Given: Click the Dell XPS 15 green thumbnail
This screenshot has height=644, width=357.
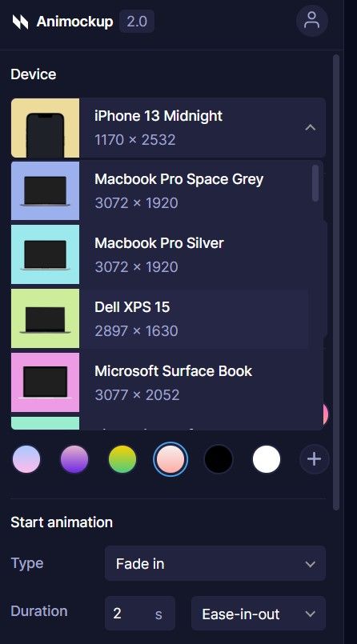Looking at the screenshot, I should point(45,318).
